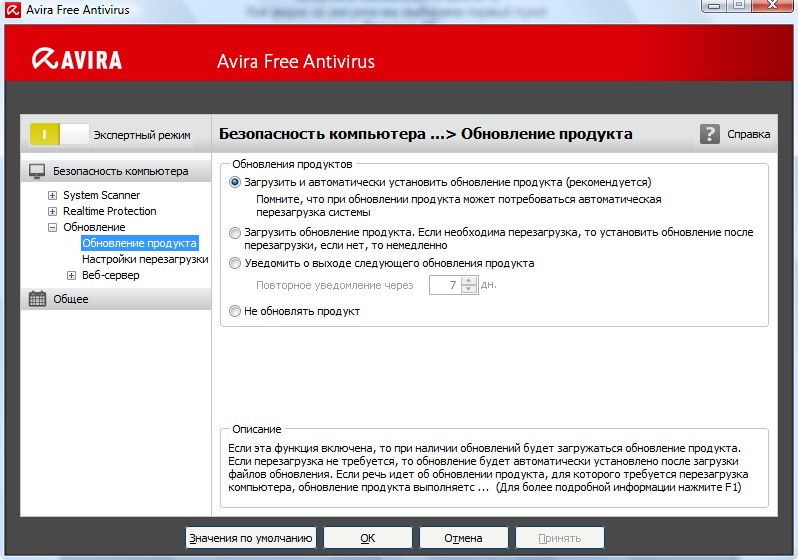Click the Avira logo in the red header
798x560 pixels.
[x=77, y=59]
